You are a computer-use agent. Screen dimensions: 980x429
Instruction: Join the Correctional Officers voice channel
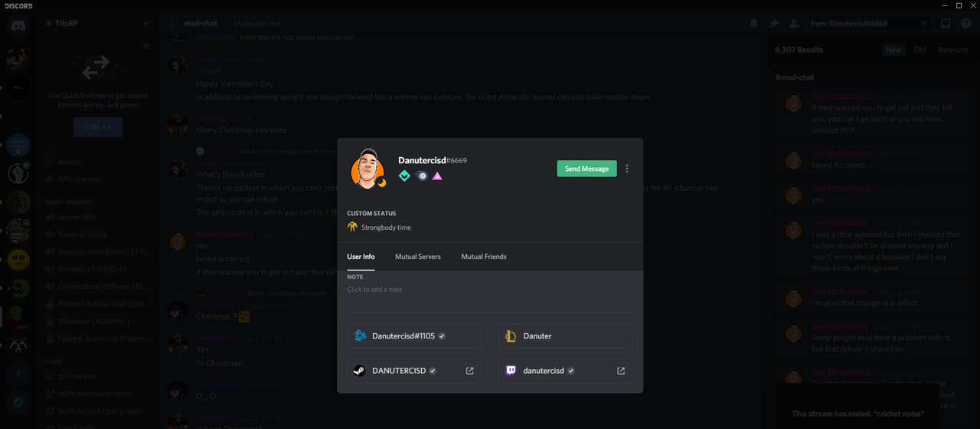[x=98, y=287]
